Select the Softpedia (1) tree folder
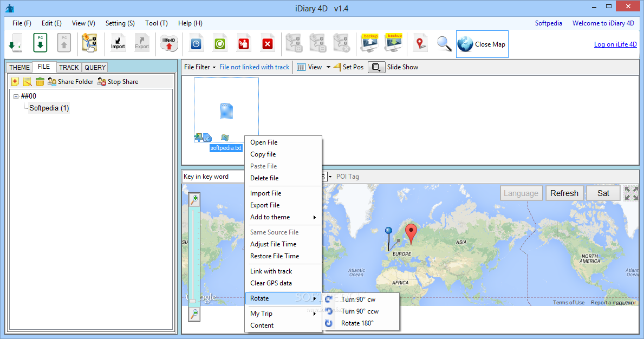The image size is (644, 339). pyautogui.click(x=49, y=108)
